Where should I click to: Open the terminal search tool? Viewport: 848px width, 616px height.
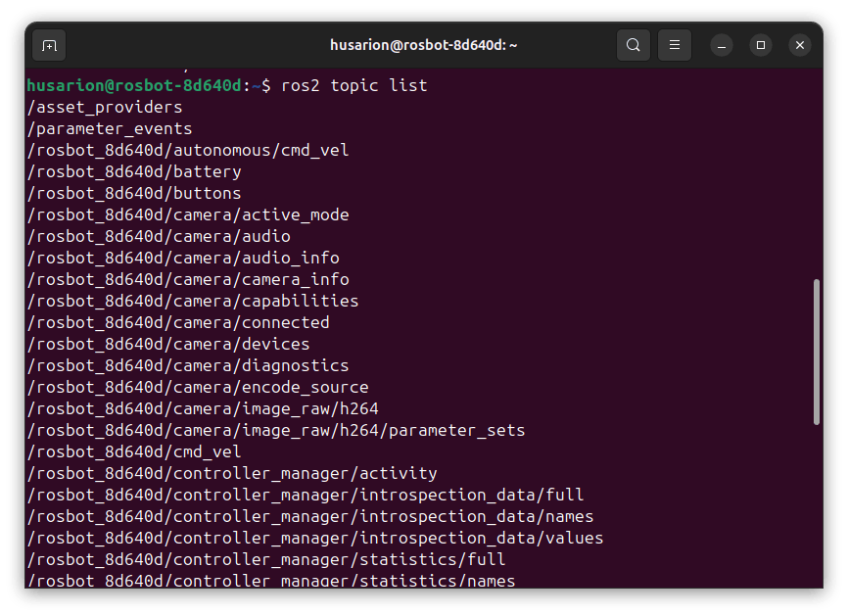(634, 45)
